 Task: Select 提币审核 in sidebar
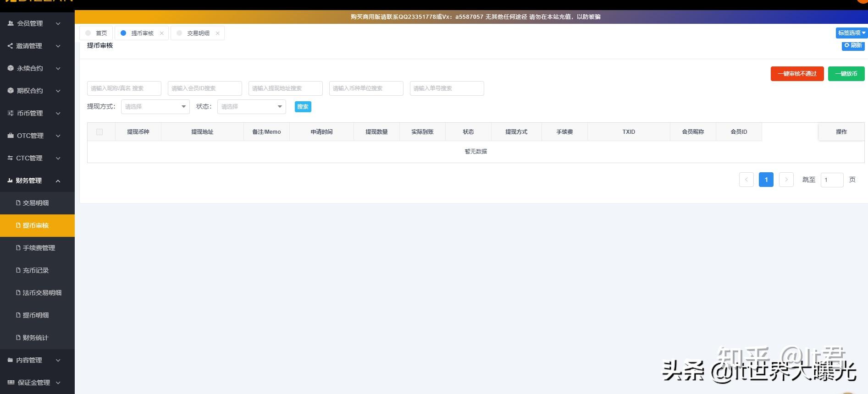tap(37, 225)
